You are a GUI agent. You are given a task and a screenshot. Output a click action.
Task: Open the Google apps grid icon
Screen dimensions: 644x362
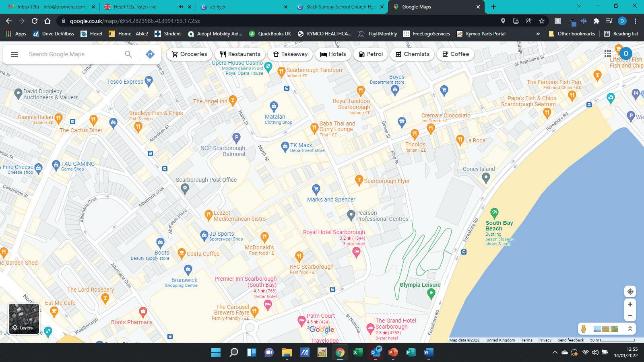coord(608,53)
